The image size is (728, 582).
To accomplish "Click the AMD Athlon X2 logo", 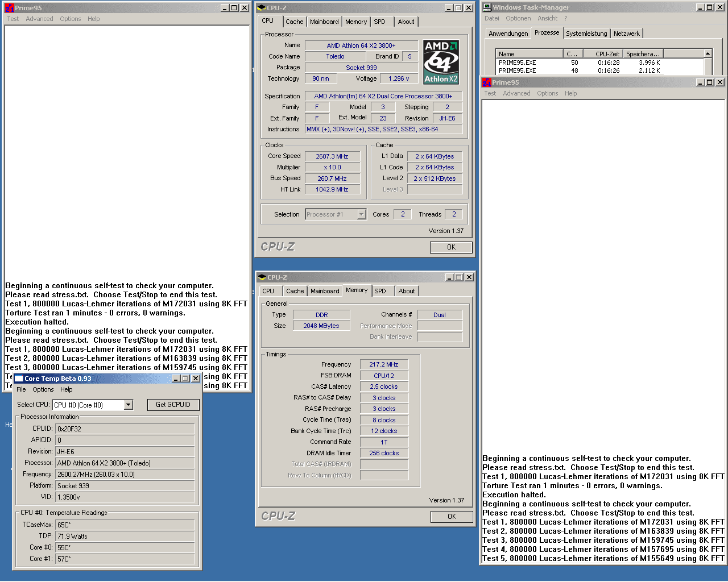I will (x=441, y=61).
